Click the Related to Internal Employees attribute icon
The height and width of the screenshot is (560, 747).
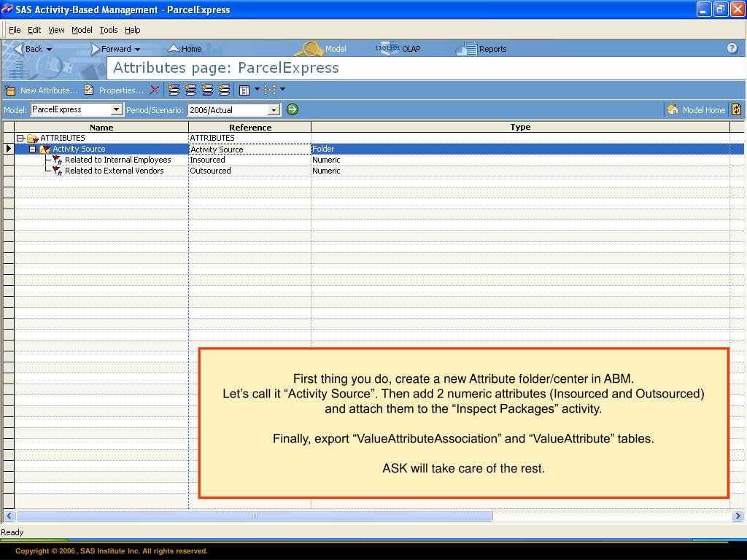tap(57, 160)
